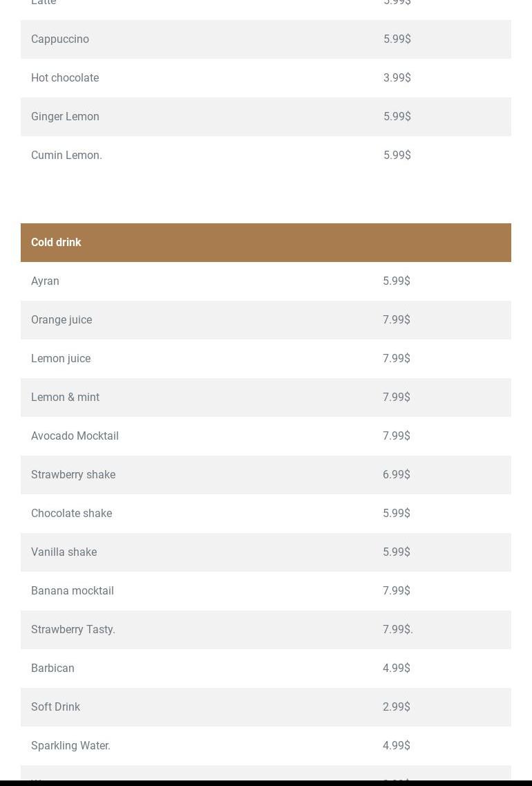Click the Orange juice item
Viewport: 532px width, 786px height.
point(61,320)
